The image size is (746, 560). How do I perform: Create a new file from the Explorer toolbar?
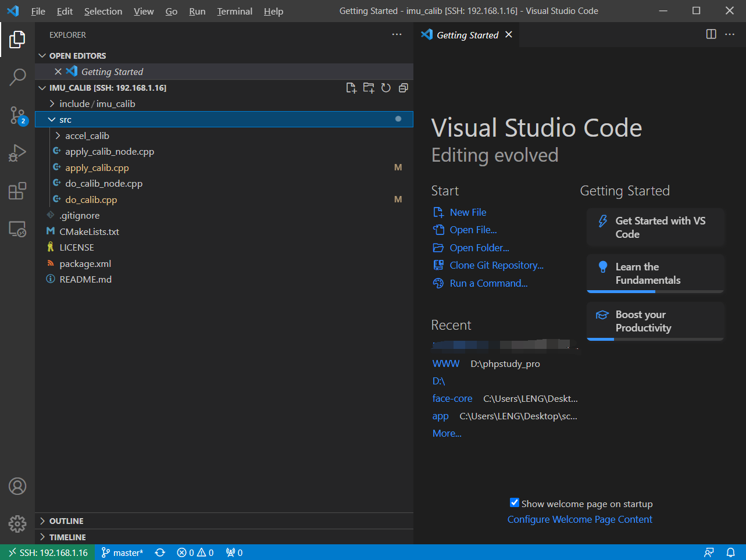pos(351,87)
